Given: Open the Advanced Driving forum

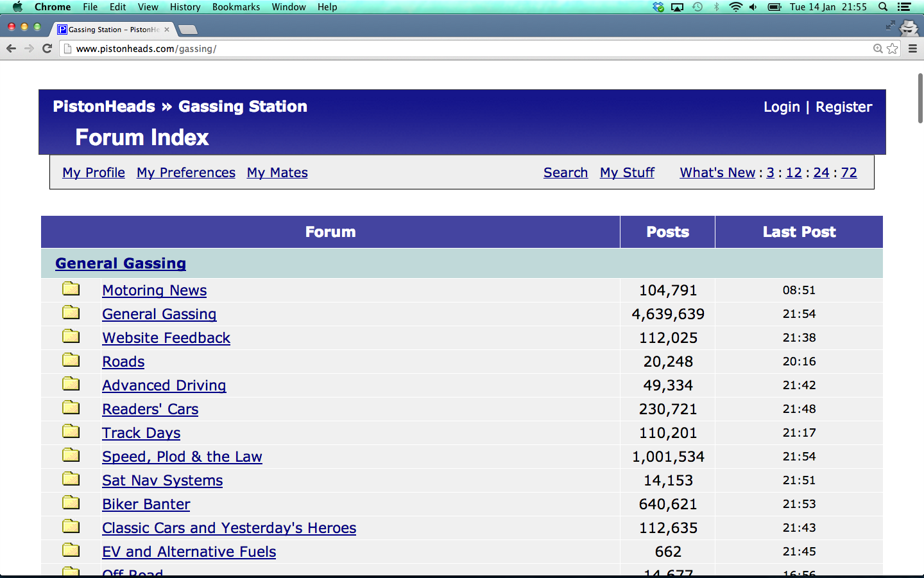Looking at the screenshot, I should click(x=164, y=385).
